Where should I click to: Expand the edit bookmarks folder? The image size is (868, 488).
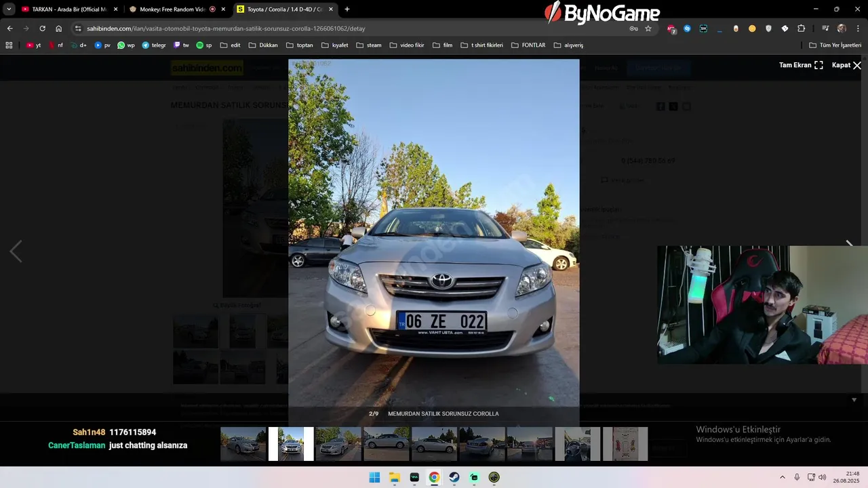pyautogui.click(x=230, y=45)
